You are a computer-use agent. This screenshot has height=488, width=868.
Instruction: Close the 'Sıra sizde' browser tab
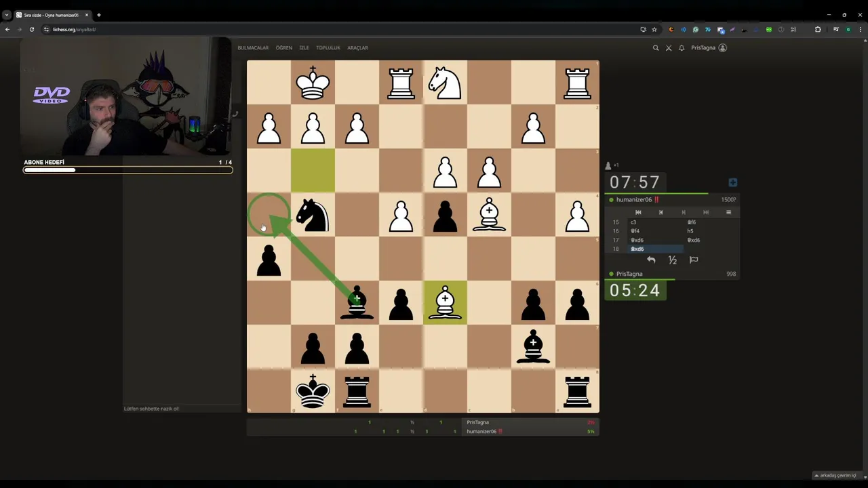(x=86, y=15)
